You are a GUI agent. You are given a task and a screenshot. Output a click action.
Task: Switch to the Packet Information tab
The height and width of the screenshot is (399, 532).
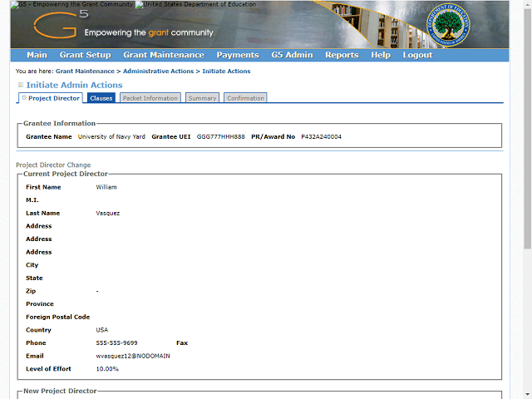click(x=150, y=98)
